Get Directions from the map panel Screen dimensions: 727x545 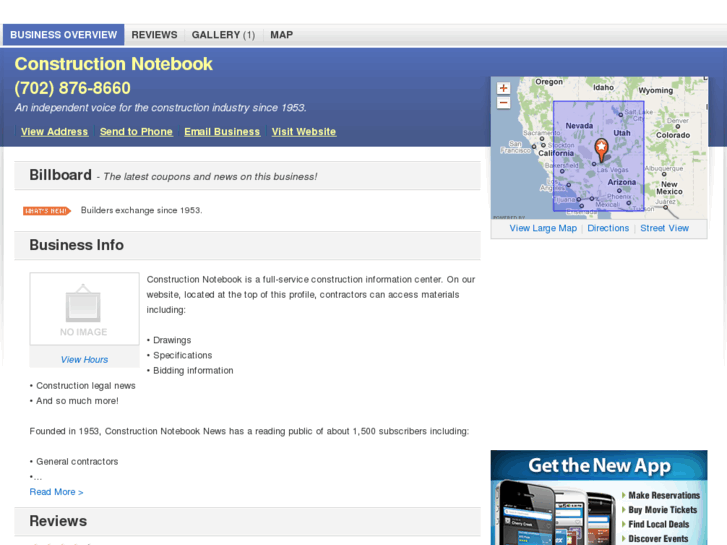pyautogui.click(x=608, y=228)
